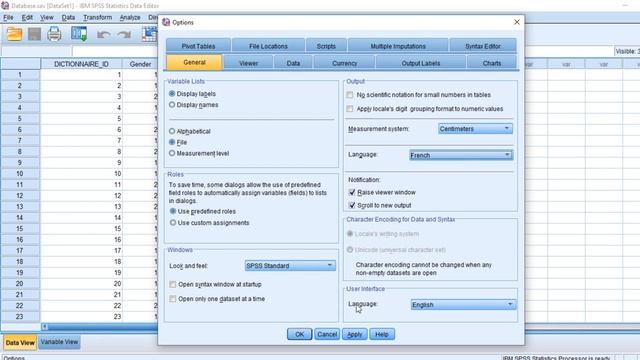640x360 pixels.
Task: Open the Measurement system Centimeters dropdown
Action: [x=476, y=129]
